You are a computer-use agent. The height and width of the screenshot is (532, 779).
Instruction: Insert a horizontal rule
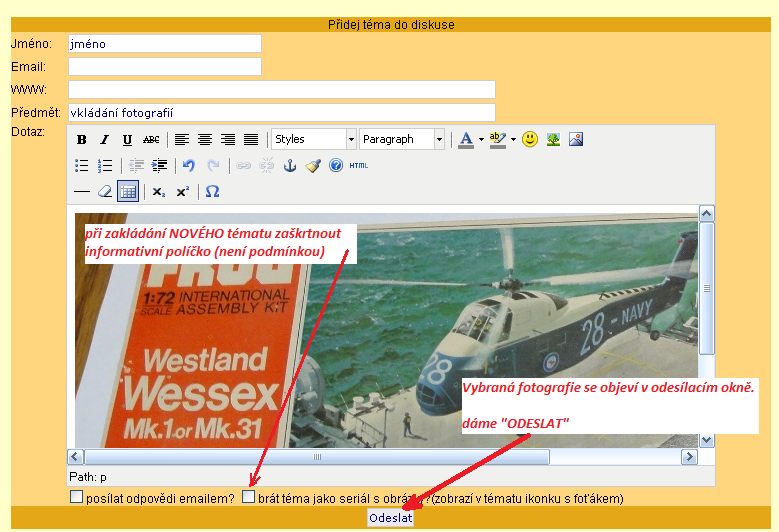click(x=82, y=191)
